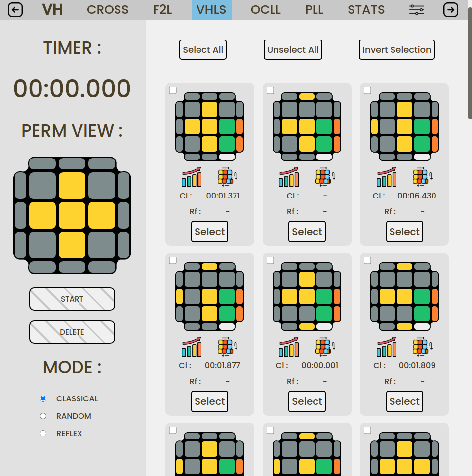This screenshot has height=476, width=472.
Task: Click the forward arrow icon in header
Action: [x=450, y=10]
